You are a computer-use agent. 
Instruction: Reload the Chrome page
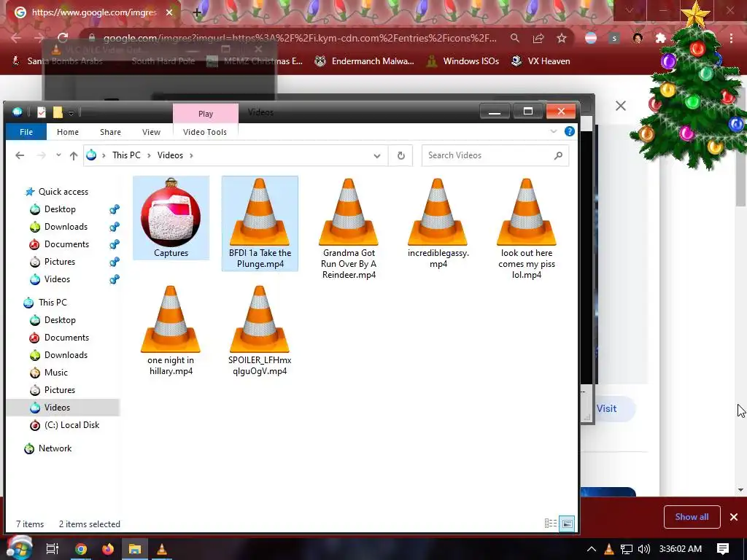pyautogui.click(x=63, y=38)
